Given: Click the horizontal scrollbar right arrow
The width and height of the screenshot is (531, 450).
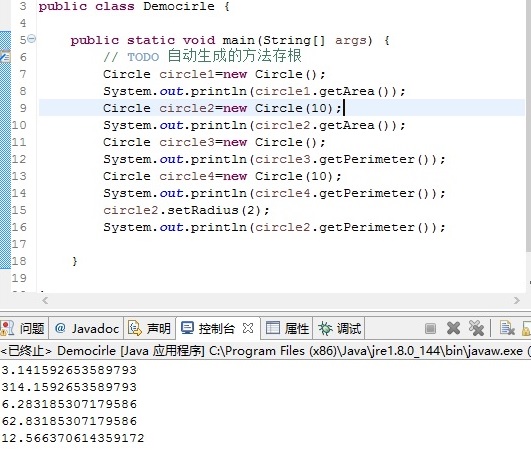Looking at the screenshot, I should pyautogui.click(x=516, y=300).
